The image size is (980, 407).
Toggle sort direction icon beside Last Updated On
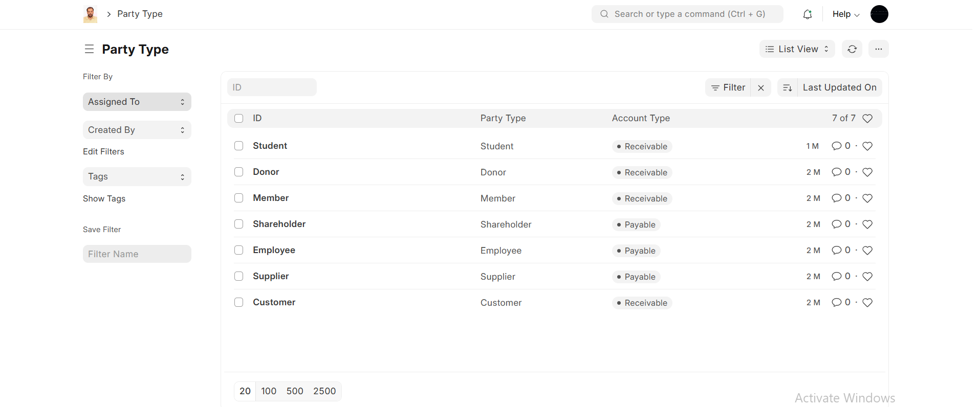click(788, 87)
